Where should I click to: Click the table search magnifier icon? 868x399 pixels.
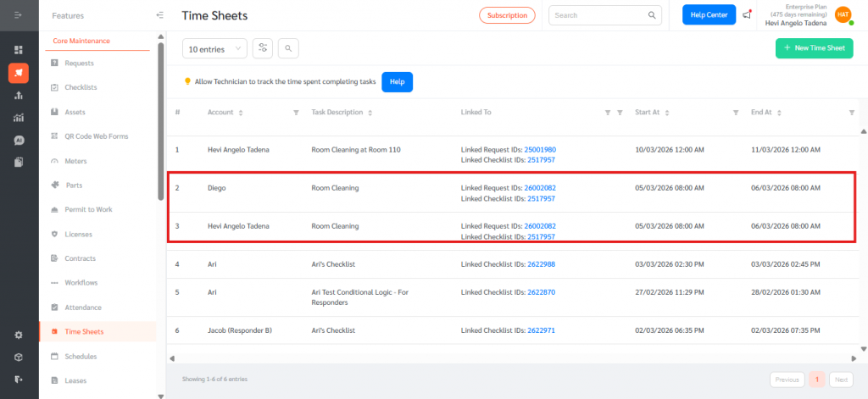pos(288,49)
